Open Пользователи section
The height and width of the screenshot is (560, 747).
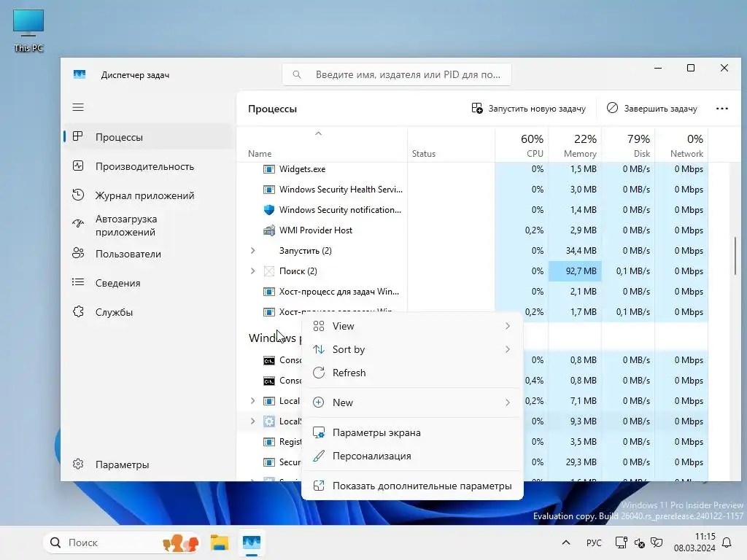(147, 254)
